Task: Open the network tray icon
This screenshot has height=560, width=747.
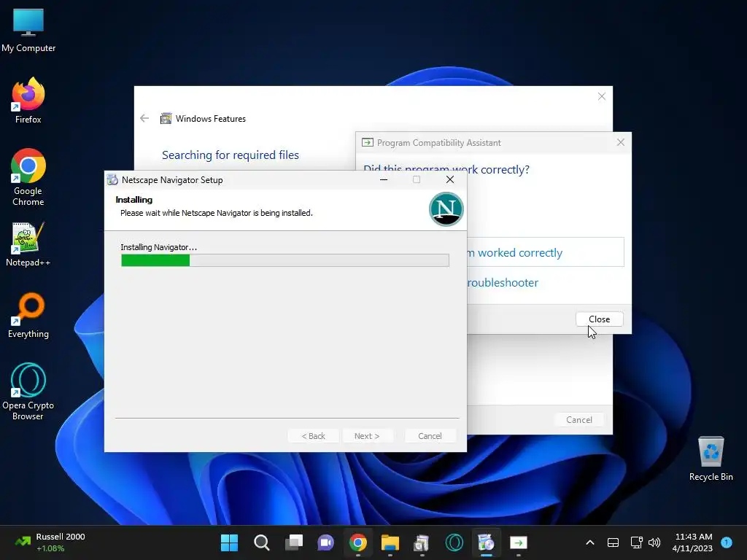Action: point(636,542)
